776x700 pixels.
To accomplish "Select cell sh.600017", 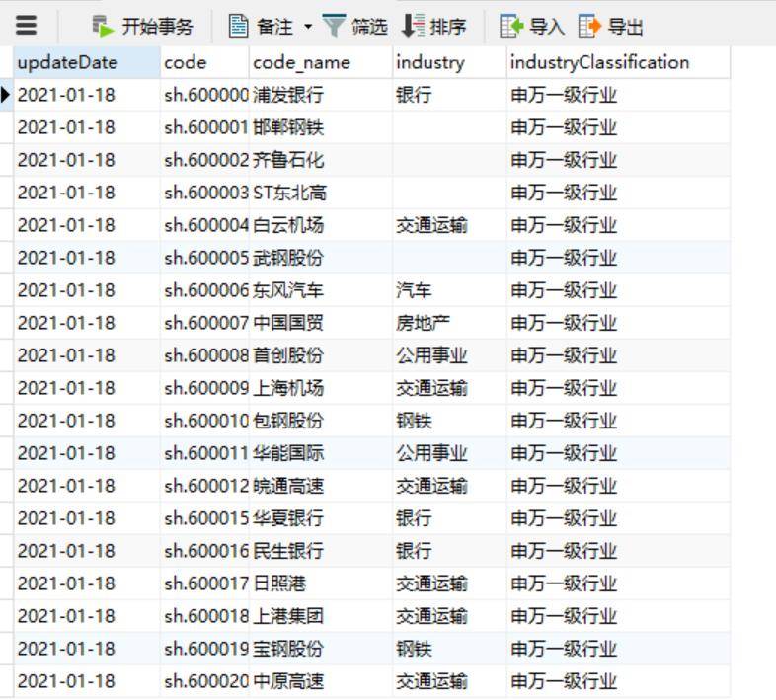I will pyautogui.click(x=205, y=583).
